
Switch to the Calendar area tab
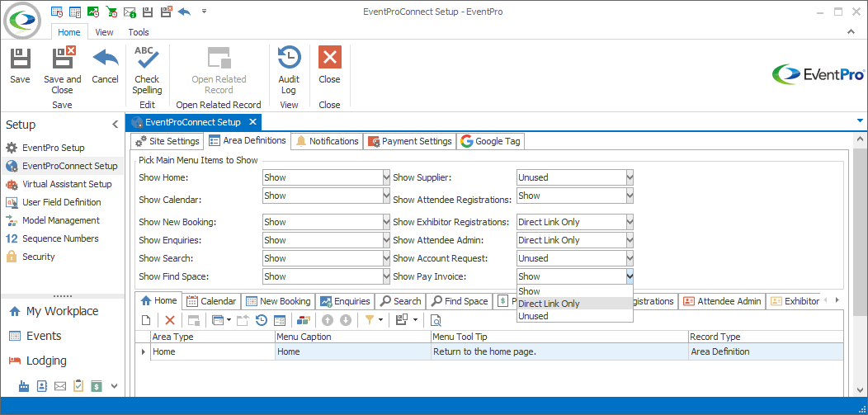coord(211,301)
